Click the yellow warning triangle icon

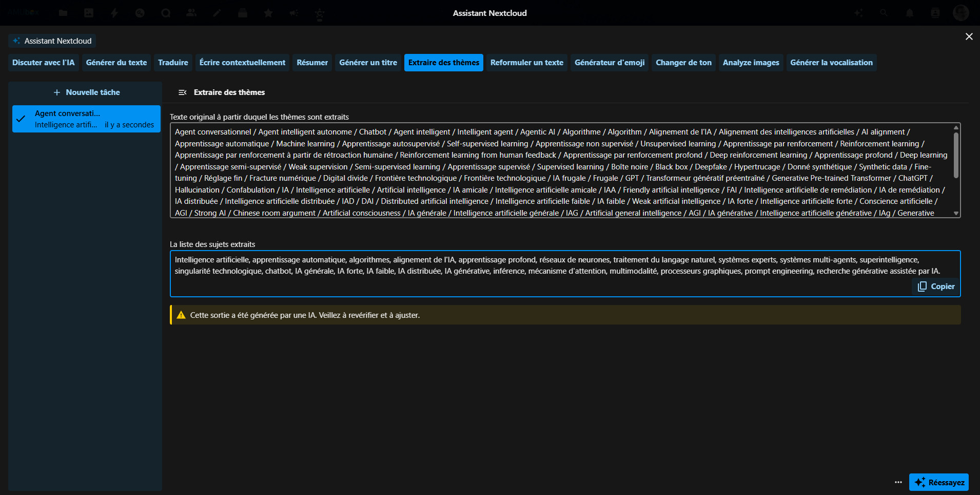tap(181, 315)
